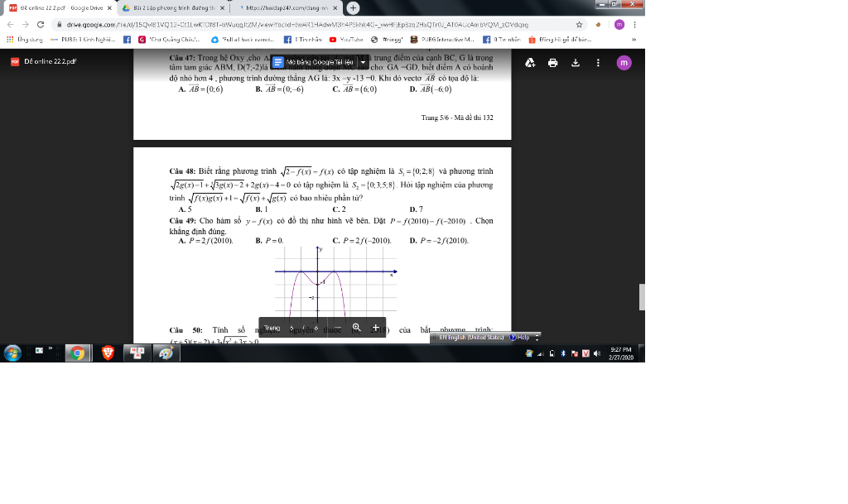
Task: Open the 'Đồng hồ gỗ để bàn' bookmark
Action: click(561, 40)
